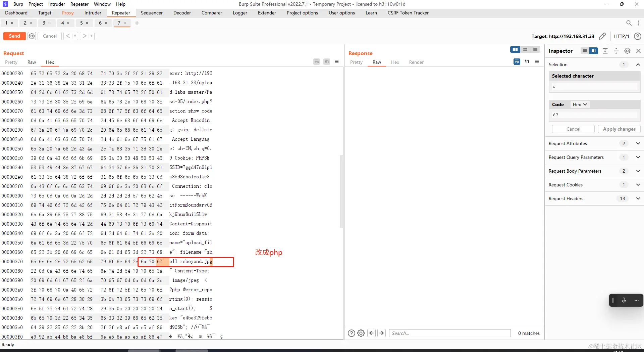
Task: Open response search help icon
Action: (351, 333)
